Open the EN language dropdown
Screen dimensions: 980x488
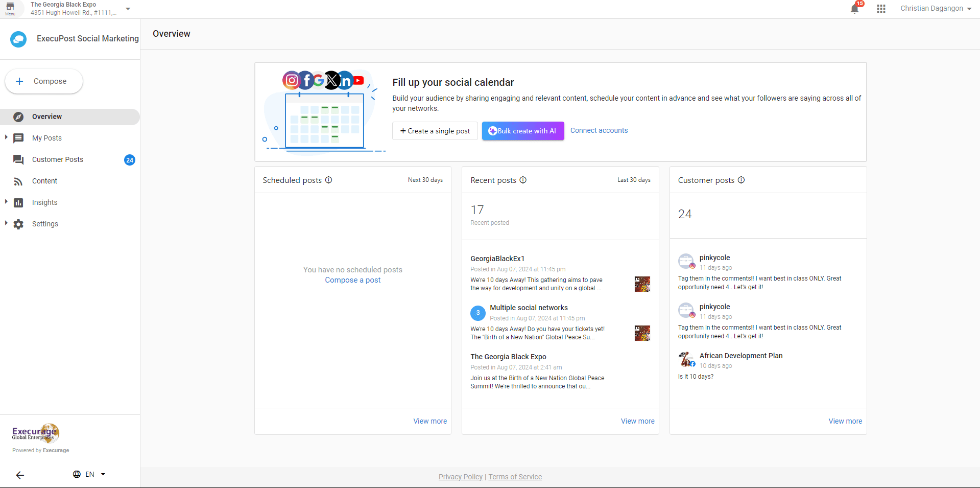[89, 474]
